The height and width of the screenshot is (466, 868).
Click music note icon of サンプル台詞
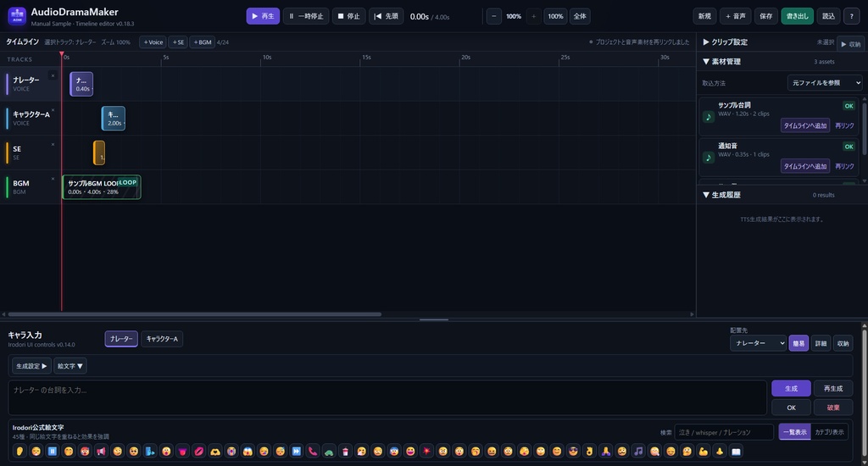pyautogui.click(x=708, y=117)
